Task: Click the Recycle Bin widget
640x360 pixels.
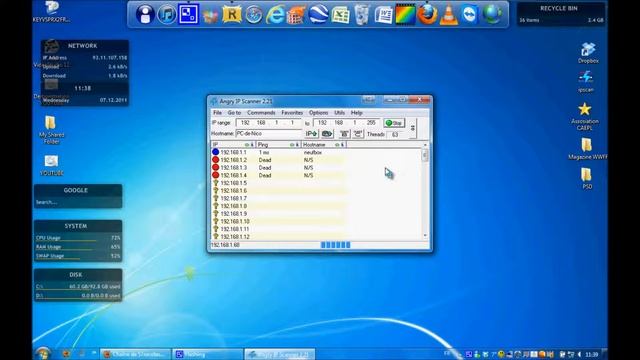Action: (x=561, y=14)
